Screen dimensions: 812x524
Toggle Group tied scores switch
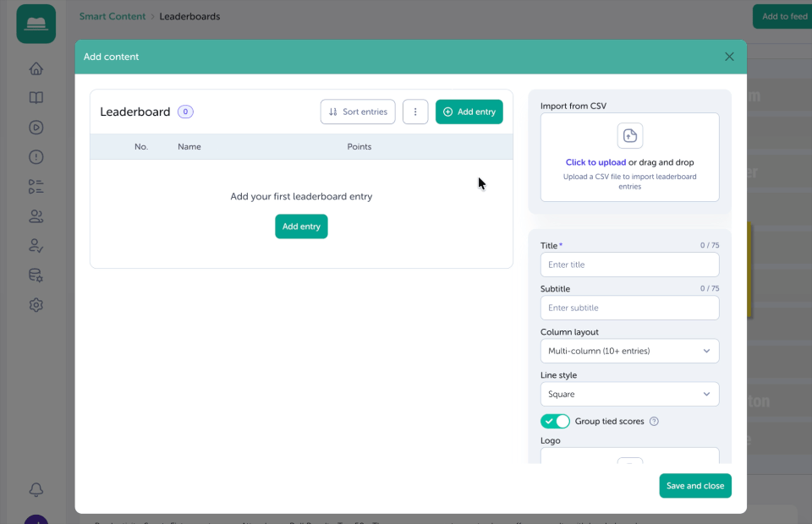[x=555, y=421]
